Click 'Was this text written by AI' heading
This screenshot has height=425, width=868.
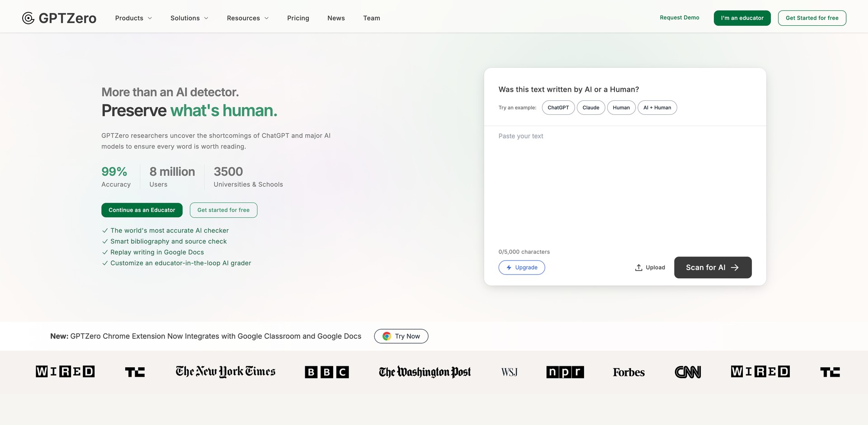coord(569,89)
